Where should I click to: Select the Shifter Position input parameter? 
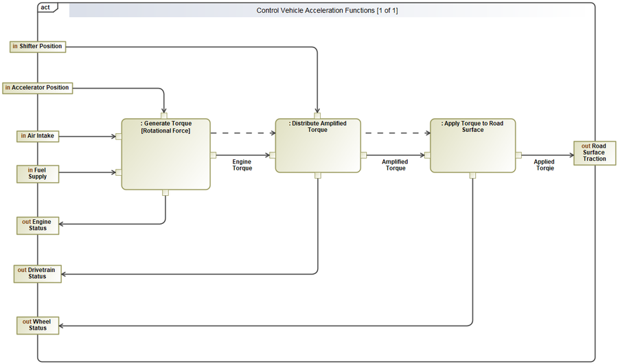point(37,47)
